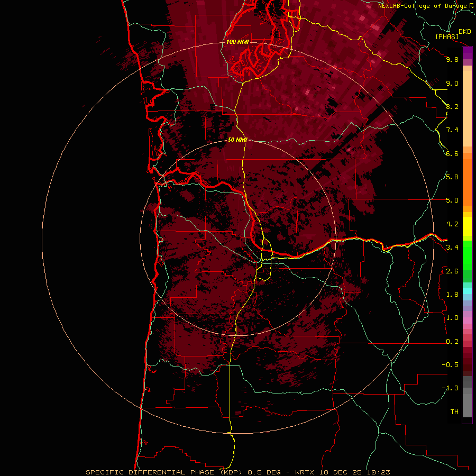
Task: Pick the yellow segment of the color bar
Action: [467, 226]
